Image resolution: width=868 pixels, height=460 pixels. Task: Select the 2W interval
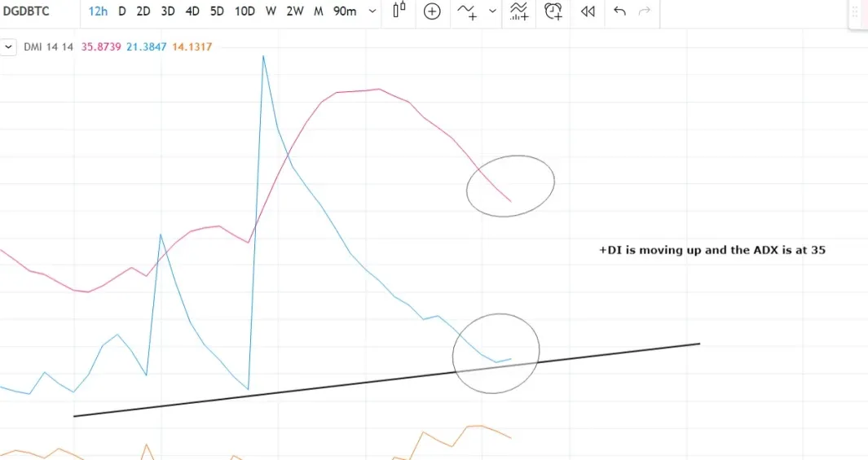tap(295, 11)
